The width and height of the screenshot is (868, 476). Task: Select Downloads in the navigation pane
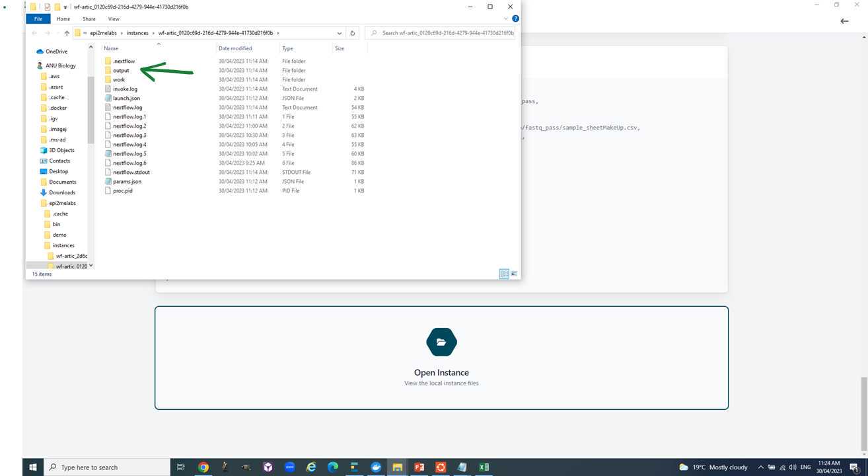pos(62,192)
